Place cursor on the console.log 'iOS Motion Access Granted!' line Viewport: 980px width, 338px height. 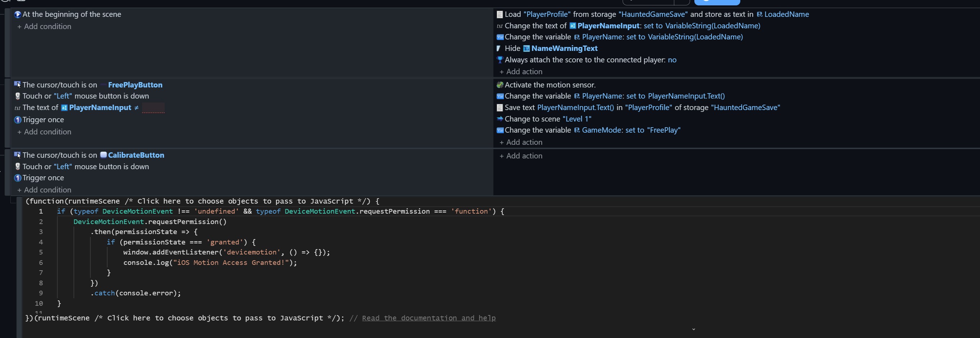[x=210, y=263]
